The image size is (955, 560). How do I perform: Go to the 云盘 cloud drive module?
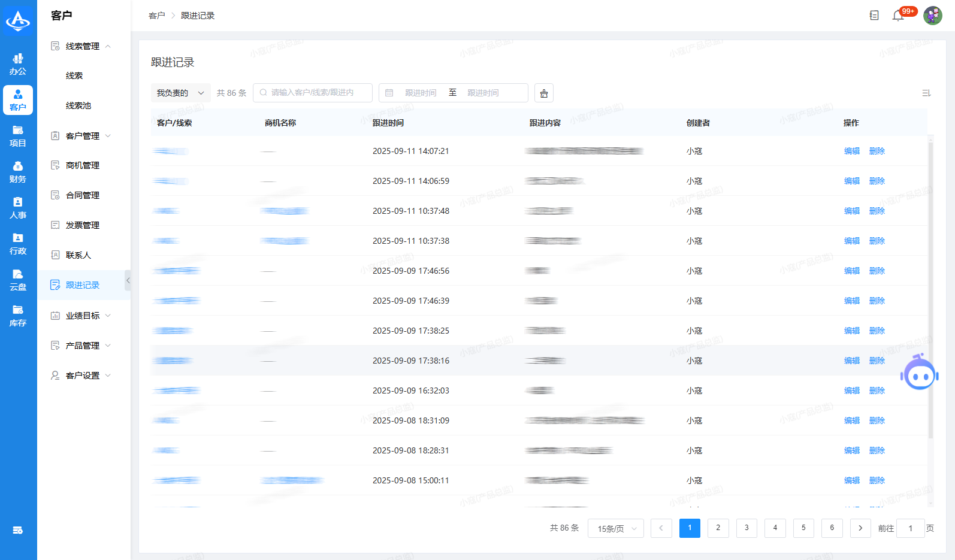click(x=18, y=280)
